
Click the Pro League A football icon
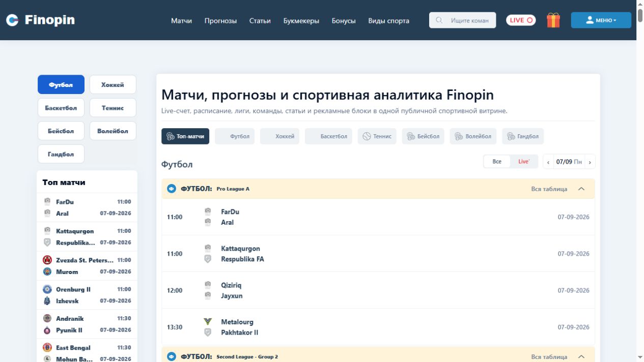click(172, 189)
